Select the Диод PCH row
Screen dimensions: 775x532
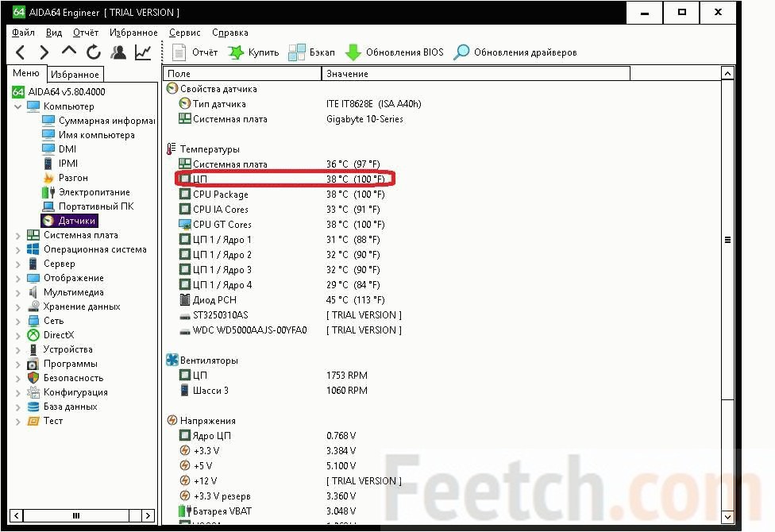tap(282, 300)
